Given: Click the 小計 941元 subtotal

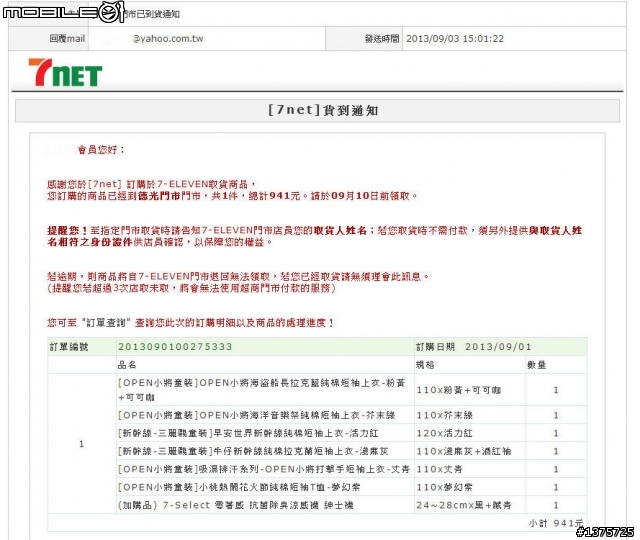Looking at the screenshot, I should tap(556, 523).
